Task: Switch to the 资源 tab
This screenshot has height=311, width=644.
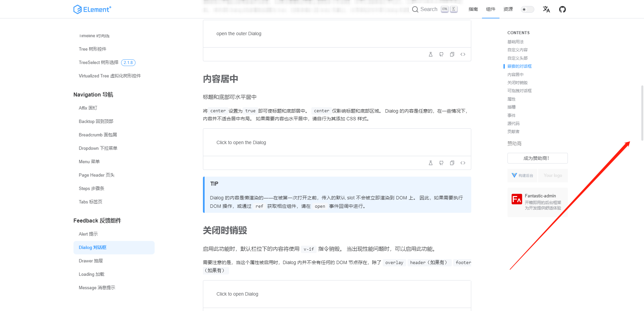Action: pos(508,9)
